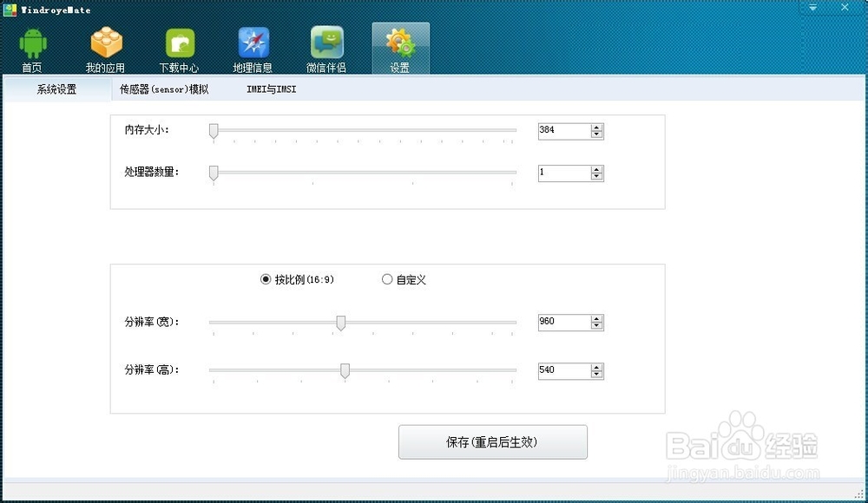Screen dimensions: 868x503
Task: Click 保存(重启后生效) button
Action: (493, 442)
